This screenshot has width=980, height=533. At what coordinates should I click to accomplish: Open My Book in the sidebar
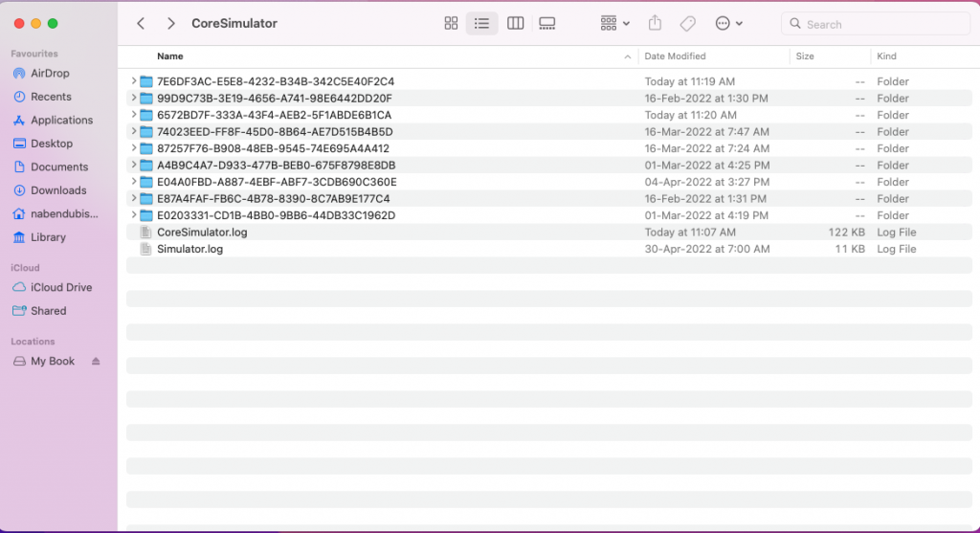point(53,361)
